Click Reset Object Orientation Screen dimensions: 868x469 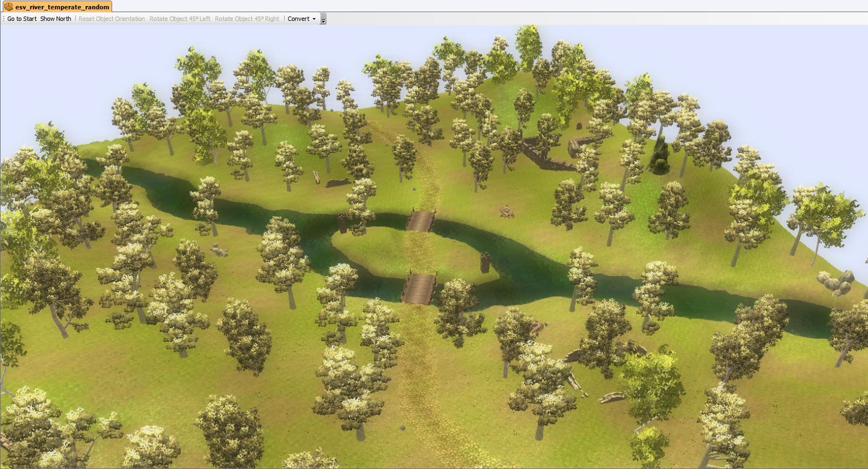coord(112,19)
